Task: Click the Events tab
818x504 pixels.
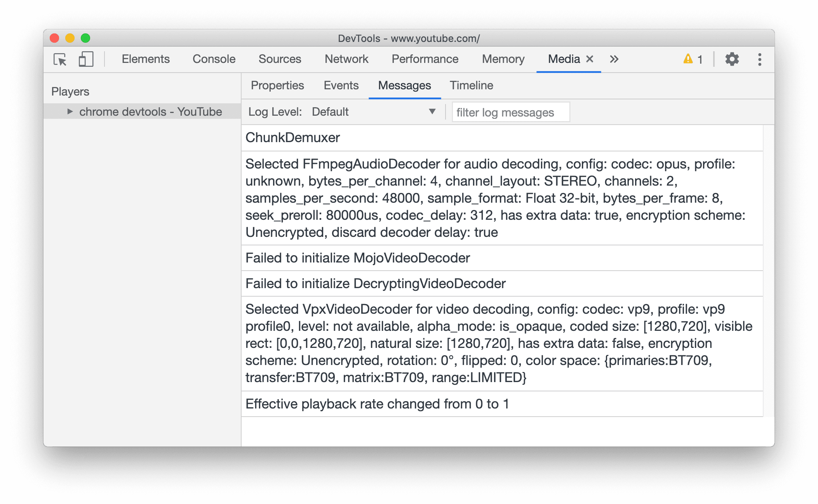Action: [341, 85]
